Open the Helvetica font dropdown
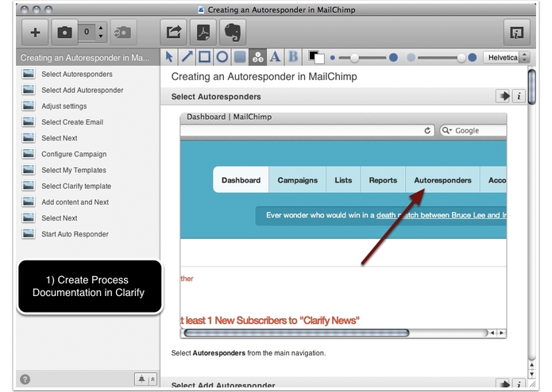The width and height of the screenshot is (552, 392). point(507,57)
